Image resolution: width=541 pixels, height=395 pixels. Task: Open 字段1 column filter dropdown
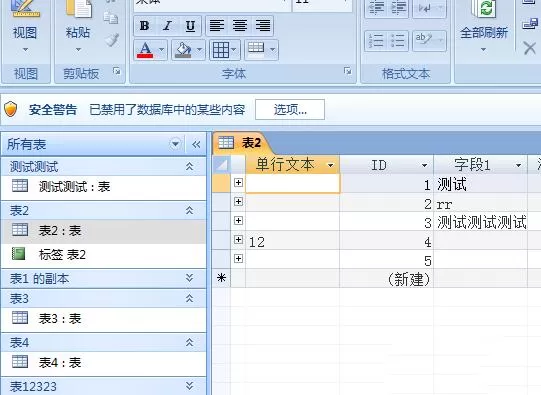click(518, 166)
